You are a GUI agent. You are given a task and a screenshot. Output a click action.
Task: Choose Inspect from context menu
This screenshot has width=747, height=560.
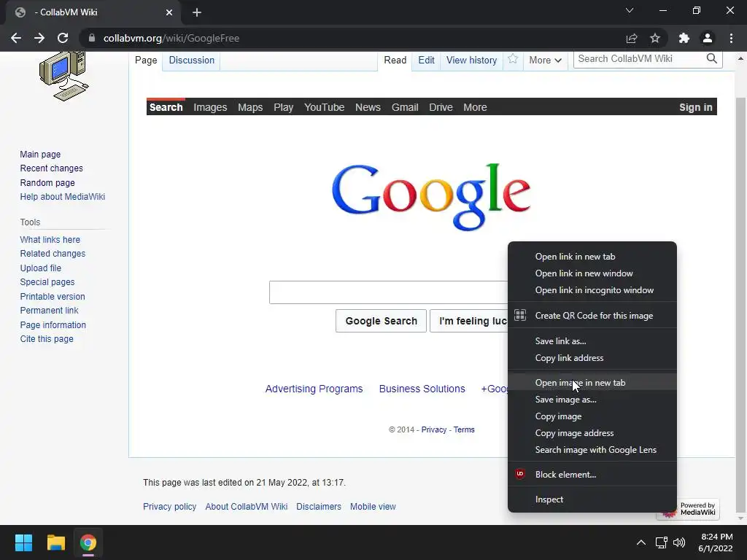pyautogui.click(x=592, y=499)
